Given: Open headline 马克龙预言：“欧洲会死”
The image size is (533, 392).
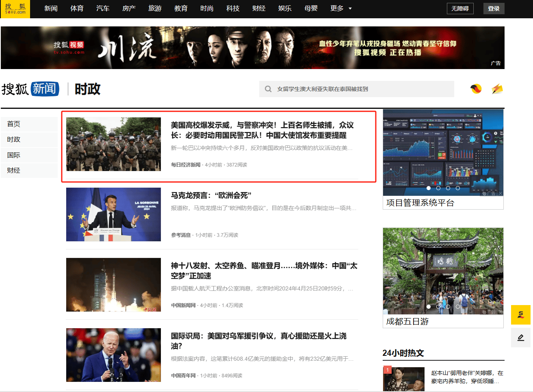Looking at the screenshot, I should click(211, 195).
